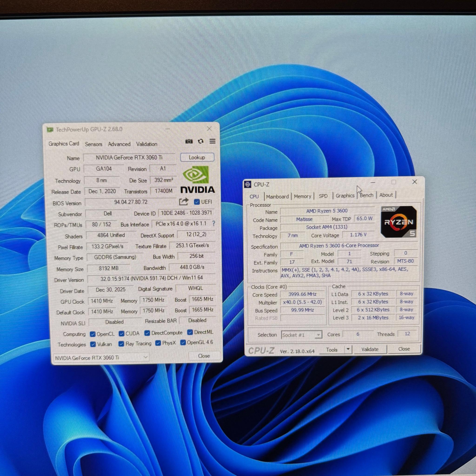Click the Driver Date value Dec 30, 2025

(111, 290)
